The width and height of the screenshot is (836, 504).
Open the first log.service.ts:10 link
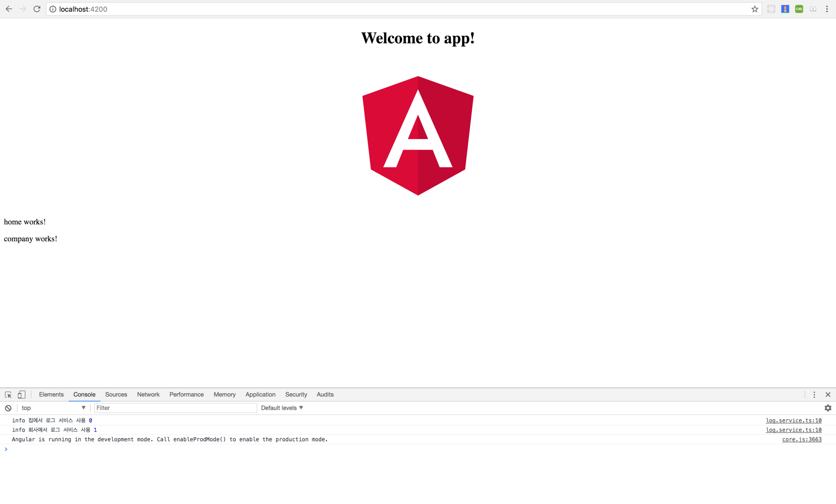click(793, 420)
